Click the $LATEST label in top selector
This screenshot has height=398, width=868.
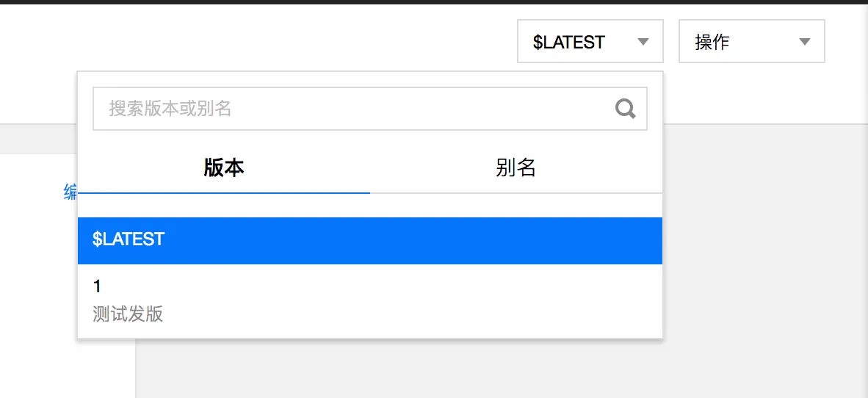click(x=569, y=42)
